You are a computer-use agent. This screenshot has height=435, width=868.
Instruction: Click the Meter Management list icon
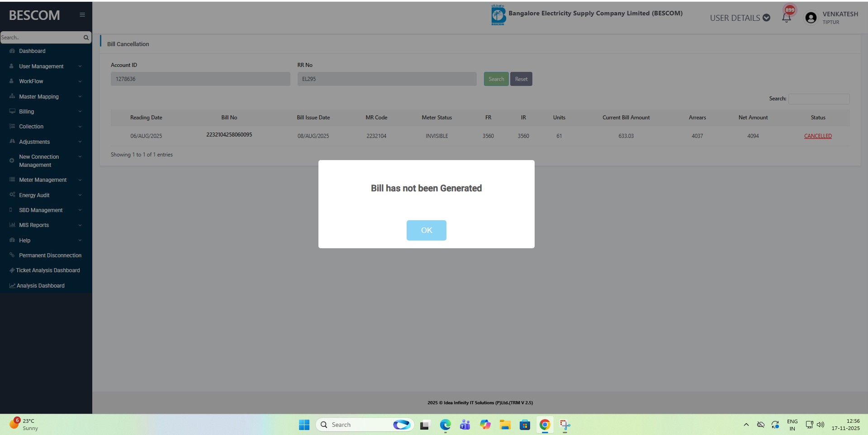[x=12, y=180]
